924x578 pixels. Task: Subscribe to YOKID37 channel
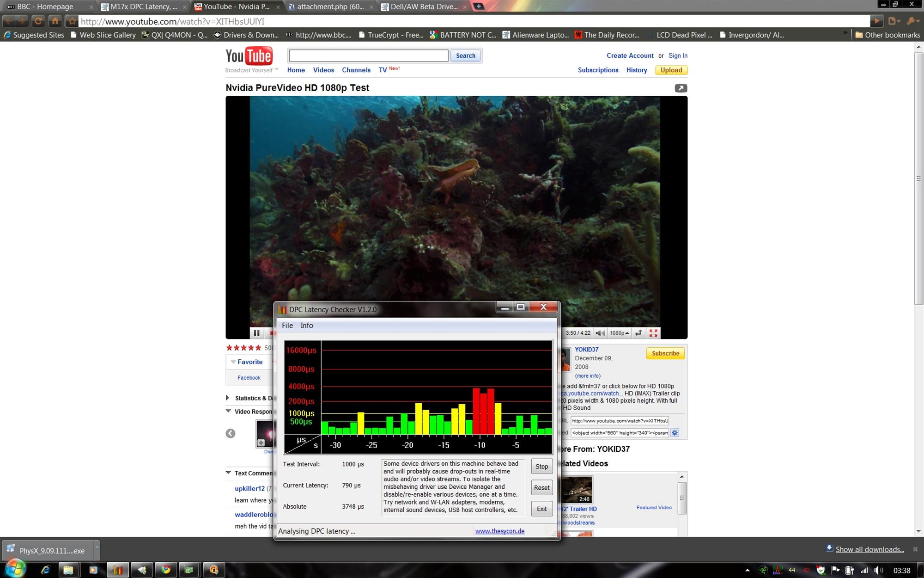pyautogui.click(x=665, y=353)
